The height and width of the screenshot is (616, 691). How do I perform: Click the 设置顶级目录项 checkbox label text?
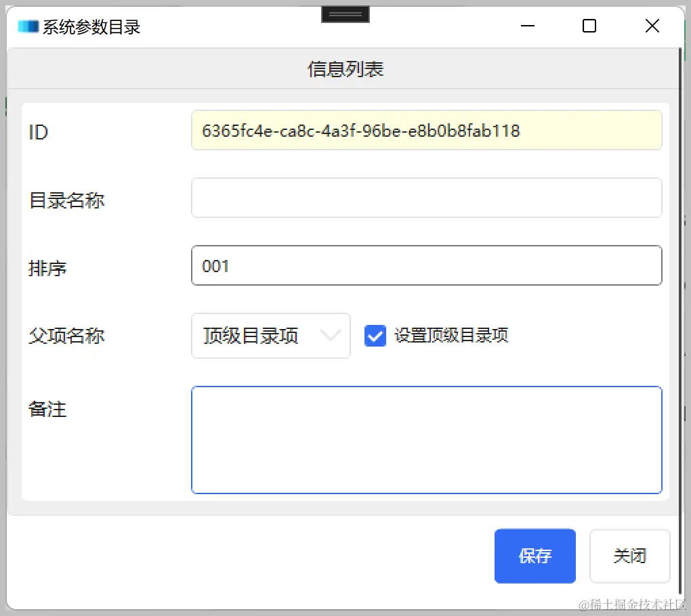(x=451, y=336)
